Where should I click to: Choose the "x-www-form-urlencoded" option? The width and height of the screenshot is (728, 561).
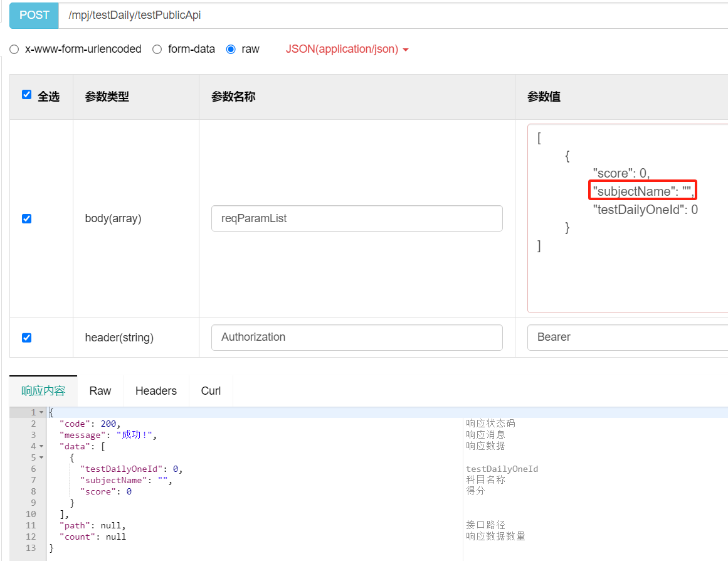click(x=14, y=49)
